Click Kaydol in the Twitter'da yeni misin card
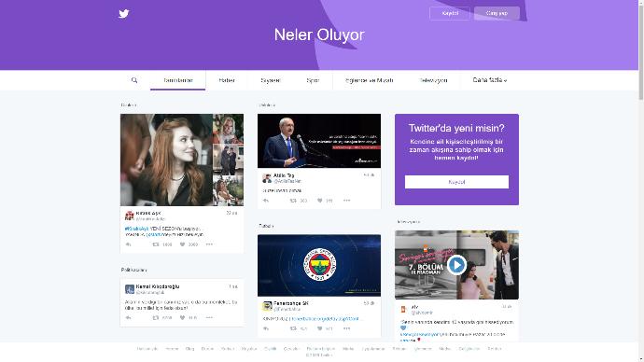Screen dimensions: 644x362 [456, 182]
